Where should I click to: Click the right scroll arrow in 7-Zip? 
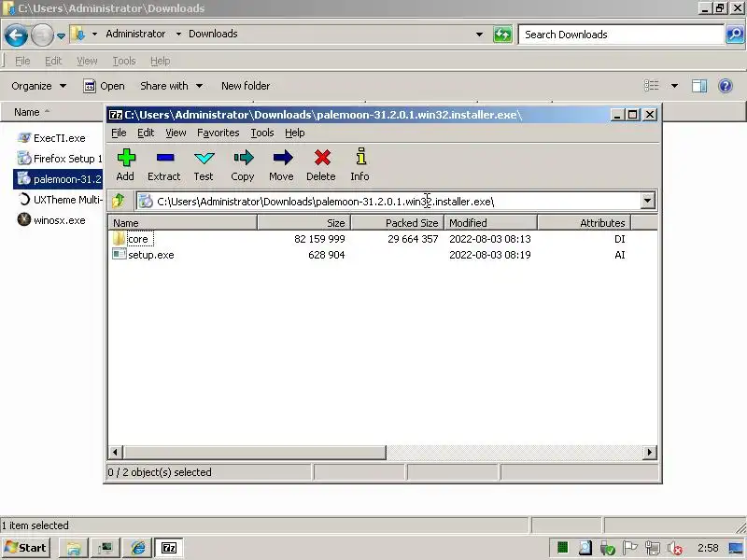tap(649, 452)
